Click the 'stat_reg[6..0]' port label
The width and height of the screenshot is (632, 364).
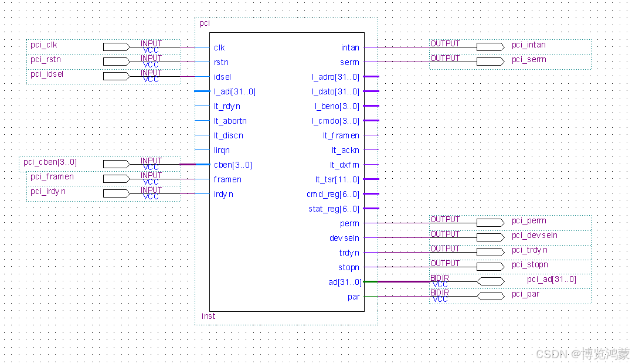pos(334,209)
